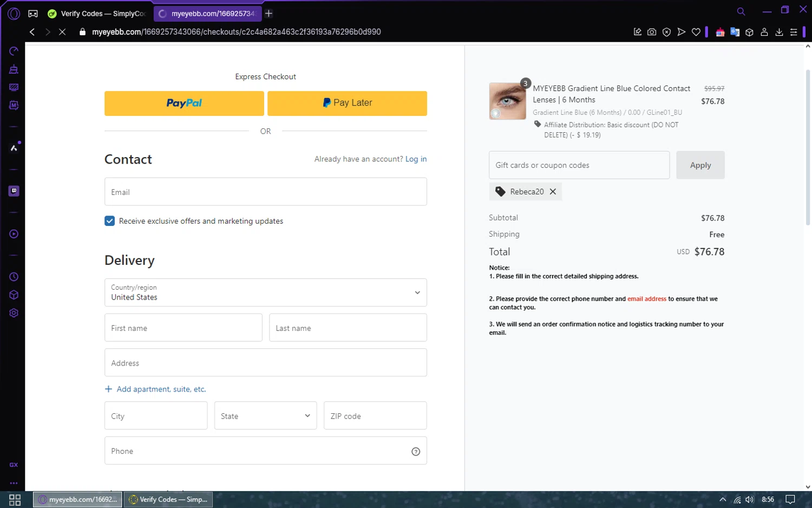The image size is (812, 508).
Task: Choose the PayPal Pay Later button
Action: pos(347,103)
